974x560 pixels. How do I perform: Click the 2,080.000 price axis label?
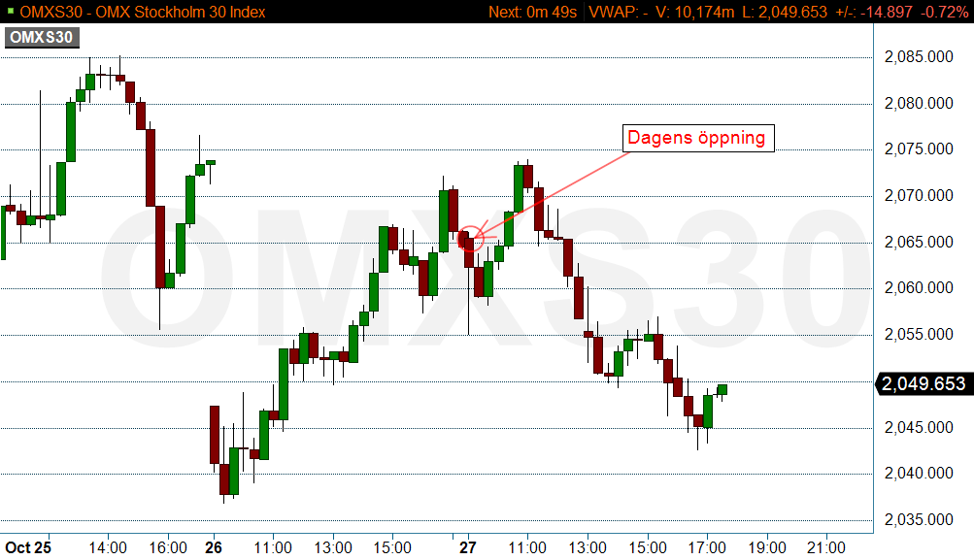coord(919,103)
